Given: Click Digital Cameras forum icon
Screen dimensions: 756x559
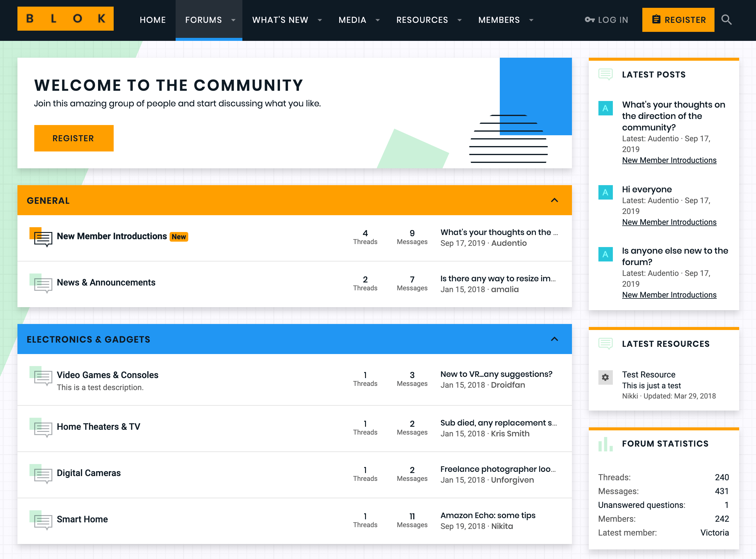Looking at the screenshot, I should [42, 474].
